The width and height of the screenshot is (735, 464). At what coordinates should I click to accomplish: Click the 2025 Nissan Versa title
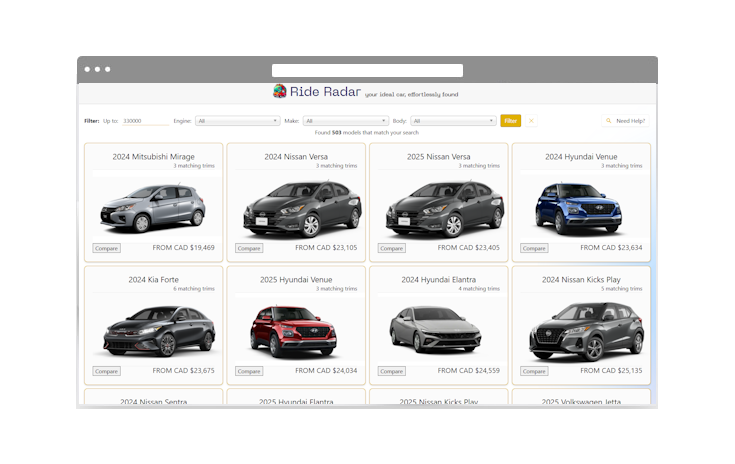(438, 157)
